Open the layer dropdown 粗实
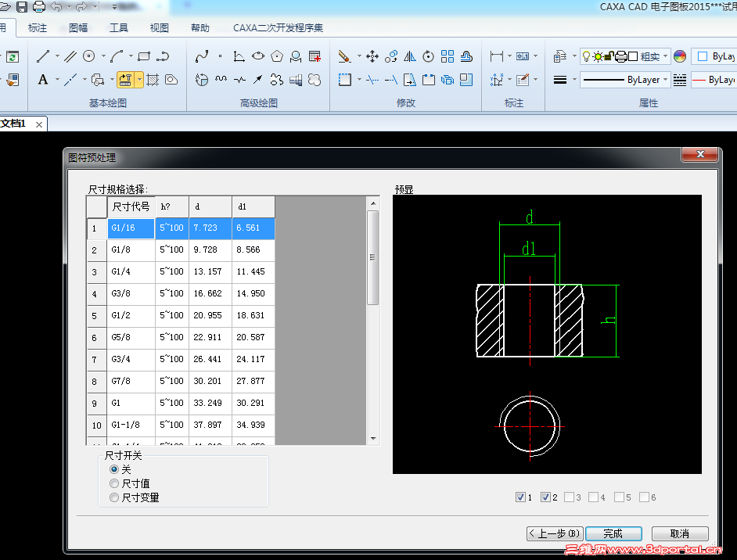 [624, 56]
